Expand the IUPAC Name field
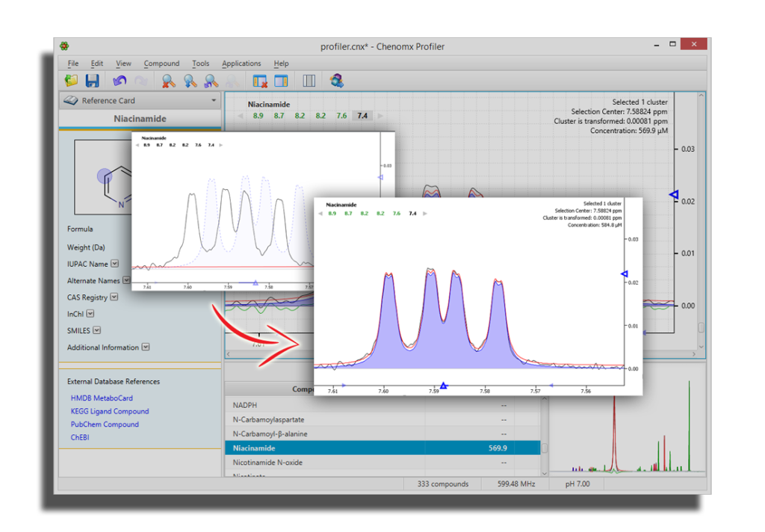The height and width of the screenshot is (532, 765). tap(114, 264)
